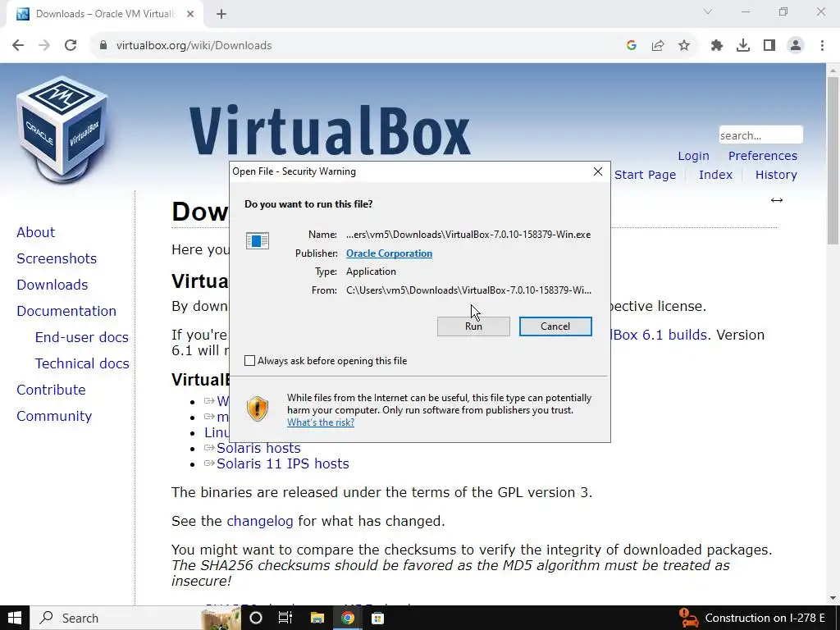The image size is (840, 630).
Task: Click the Google icon in address bar
Action: tap(632, 46)
